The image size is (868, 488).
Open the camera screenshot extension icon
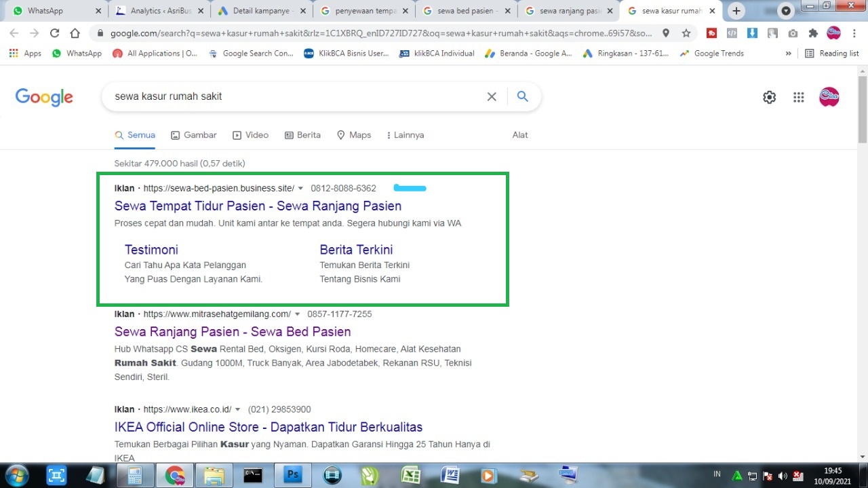pos(793,33)
